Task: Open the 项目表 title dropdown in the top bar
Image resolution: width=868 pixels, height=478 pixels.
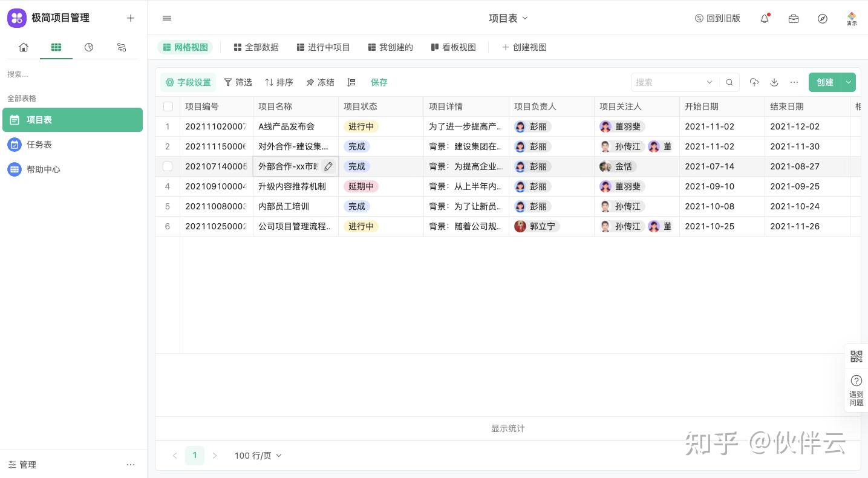Action: (508, 18)
